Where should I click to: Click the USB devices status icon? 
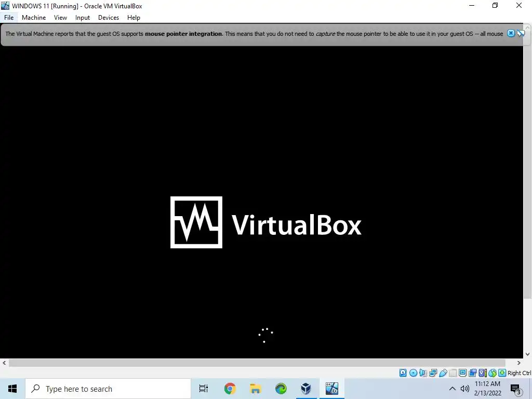point(443,373)
